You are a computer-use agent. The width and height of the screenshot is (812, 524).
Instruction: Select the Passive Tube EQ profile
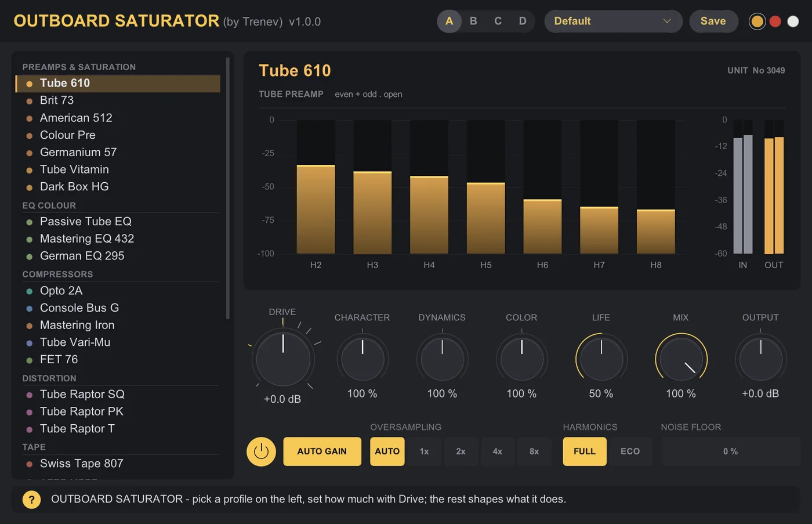click(x=118, y=222)
